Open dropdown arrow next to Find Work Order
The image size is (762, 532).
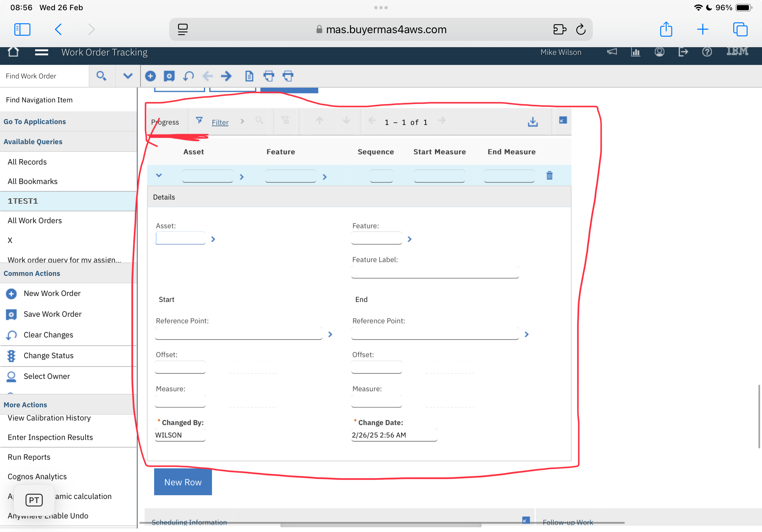[128, 76]
